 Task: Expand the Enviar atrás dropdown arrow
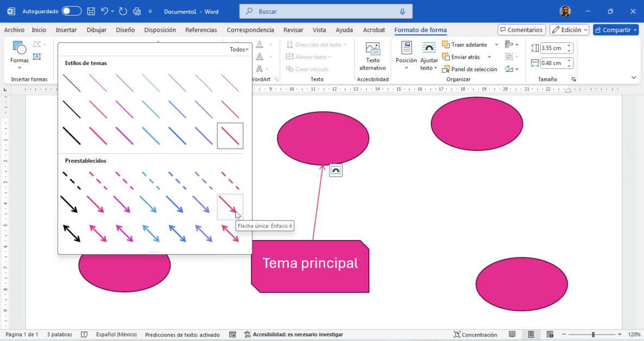(489, 57)
